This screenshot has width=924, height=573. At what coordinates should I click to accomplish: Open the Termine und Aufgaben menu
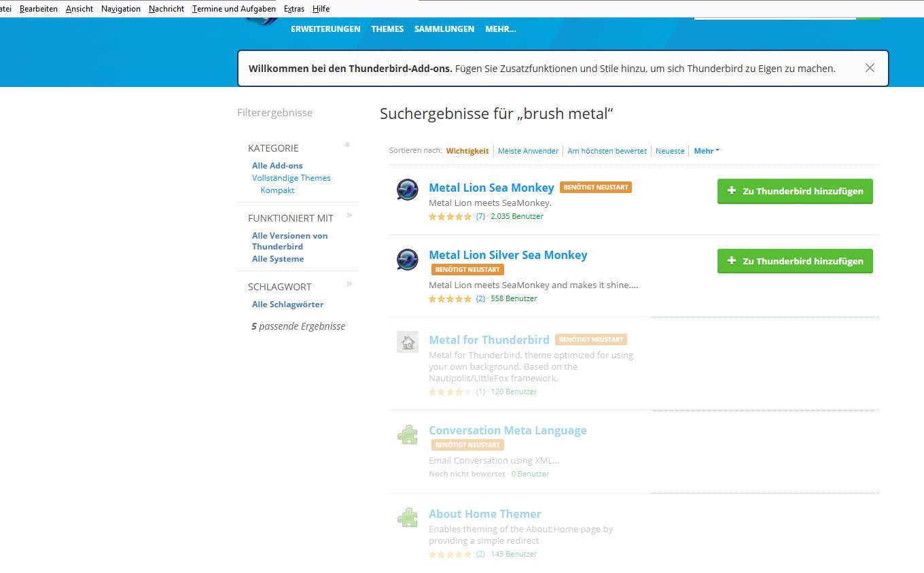(x=234, y=9)
